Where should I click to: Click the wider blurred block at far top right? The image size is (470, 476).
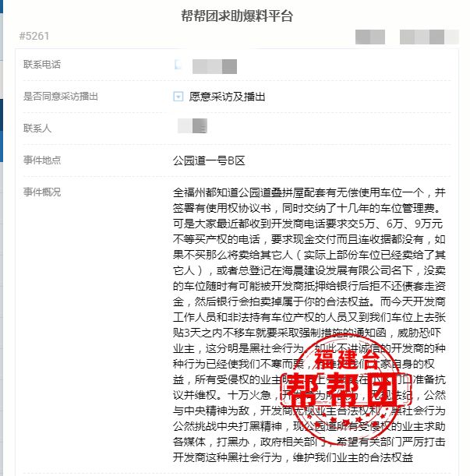click(x=429, y=37)
